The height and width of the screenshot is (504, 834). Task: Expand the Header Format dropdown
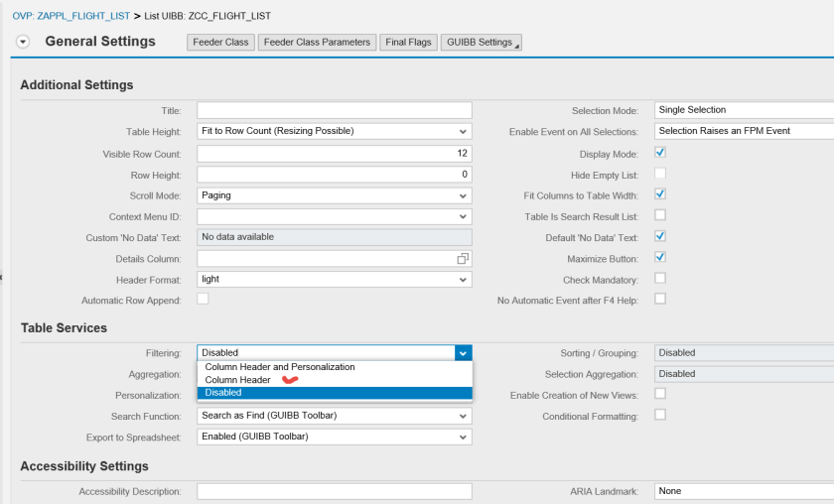(x=464, y=280)
